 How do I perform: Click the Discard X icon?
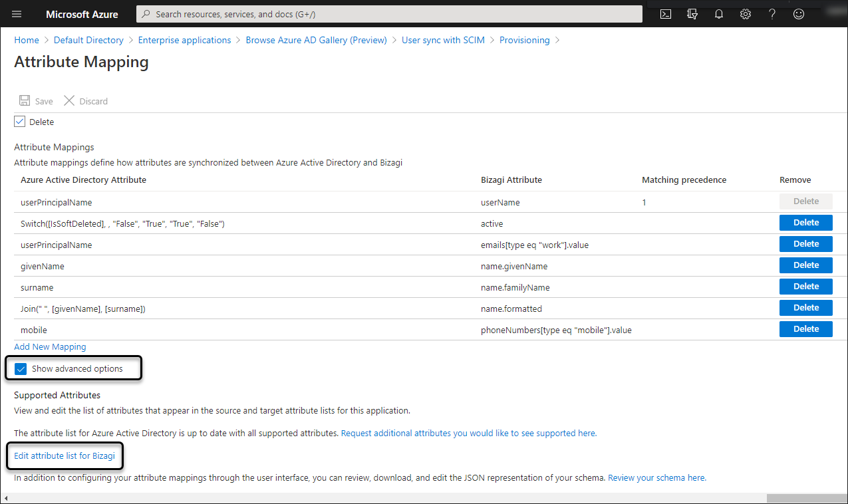(69, 101)
